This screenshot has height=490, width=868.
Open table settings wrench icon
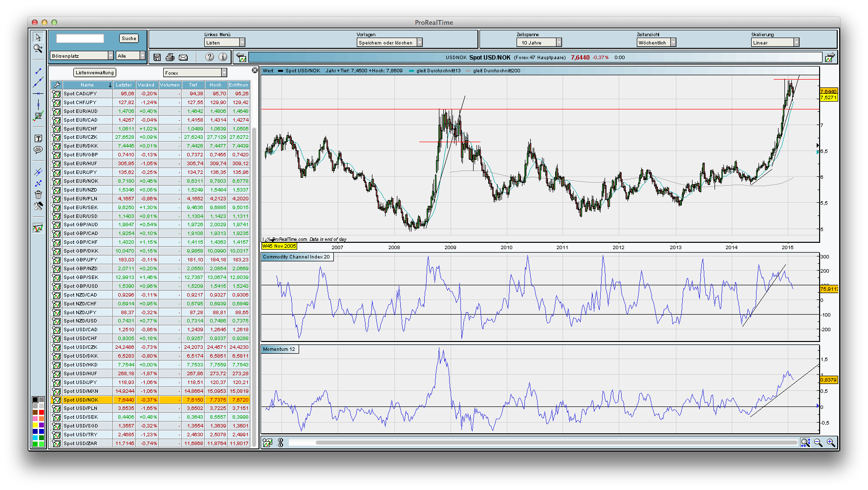(x=57, y=85)
